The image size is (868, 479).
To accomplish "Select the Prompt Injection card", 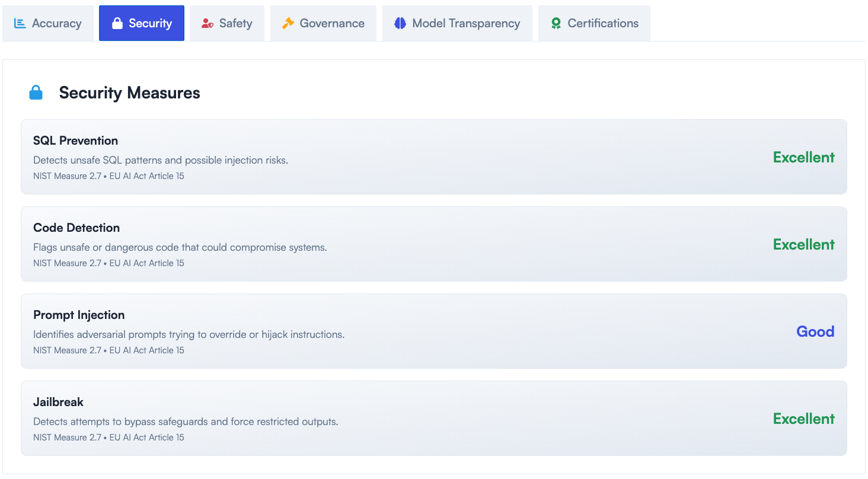I will tap(434, 331).
